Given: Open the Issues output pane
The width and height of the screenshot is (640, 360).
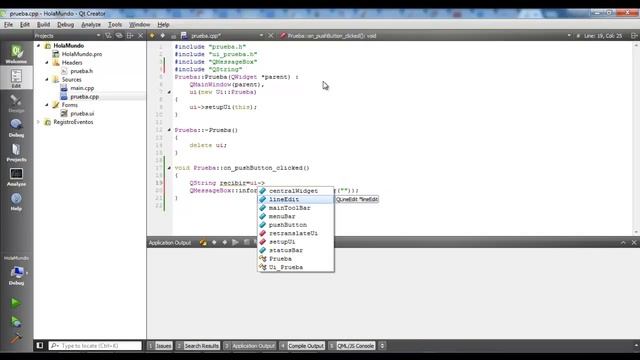Looking at the screenshot, I should 160,346.
